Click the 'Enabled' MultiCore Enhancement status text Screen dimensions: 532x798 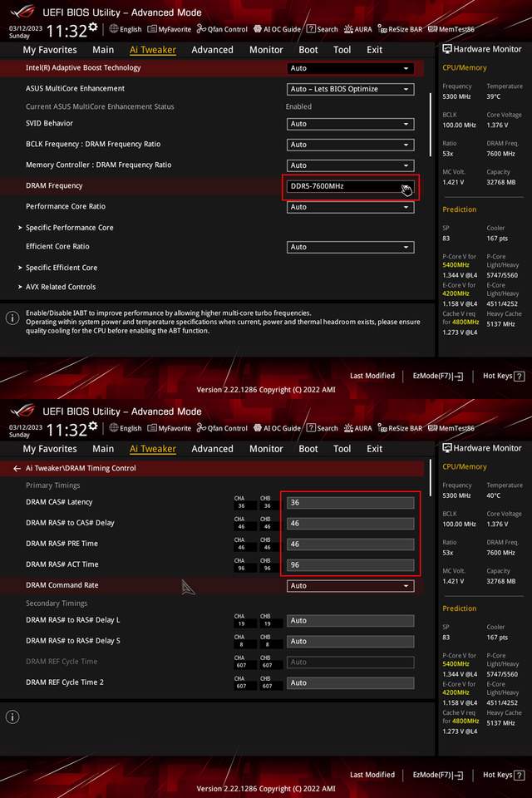298,107
